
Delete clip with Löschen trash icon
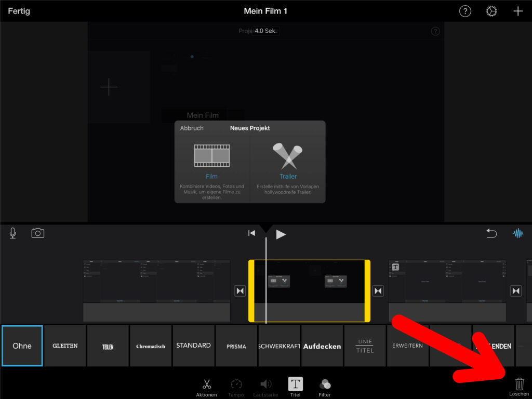click(519, 386)
